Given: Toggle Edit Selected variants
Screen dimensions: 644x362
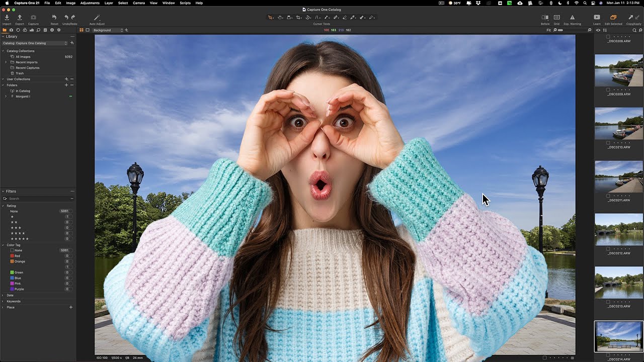Looking at the screenshot, I should pos(613,18).
